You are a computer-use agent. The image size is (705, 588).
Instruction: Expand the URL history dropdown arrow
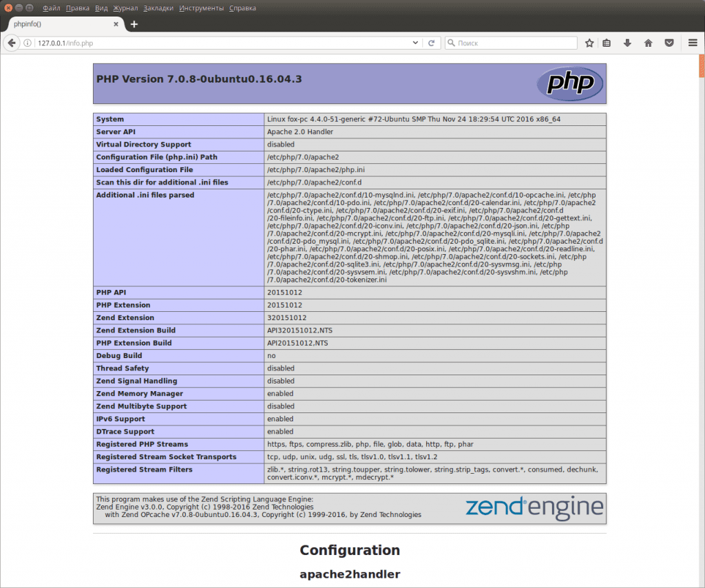pyautogui.click(x=415, y=43)
